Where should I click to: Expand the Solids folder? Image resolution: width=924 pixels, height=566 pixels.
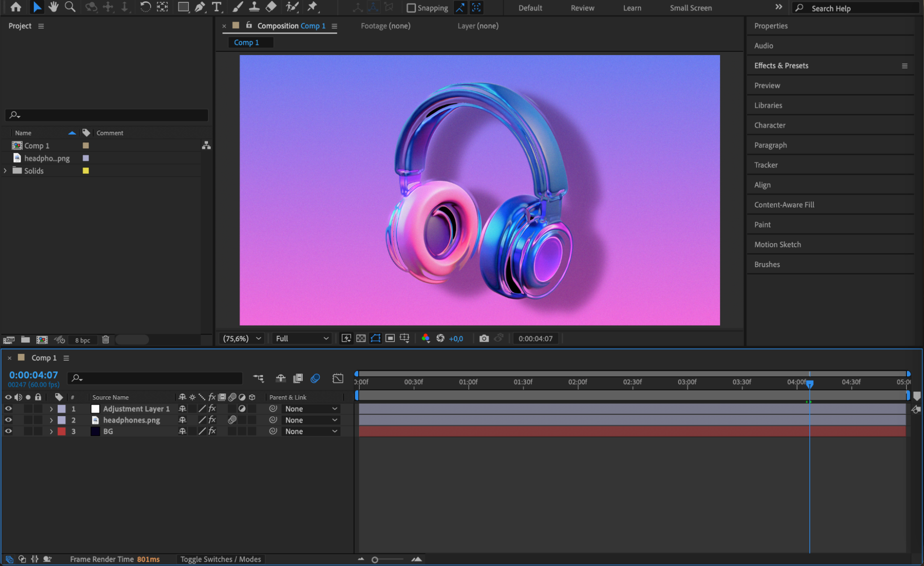[5, 171]
